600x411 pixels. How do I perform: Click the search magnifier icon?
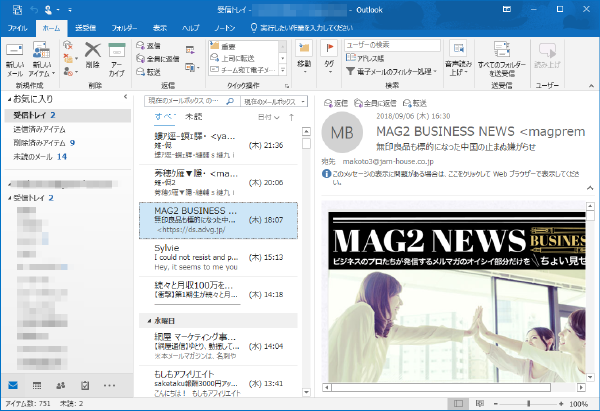[x=230, y=101]
